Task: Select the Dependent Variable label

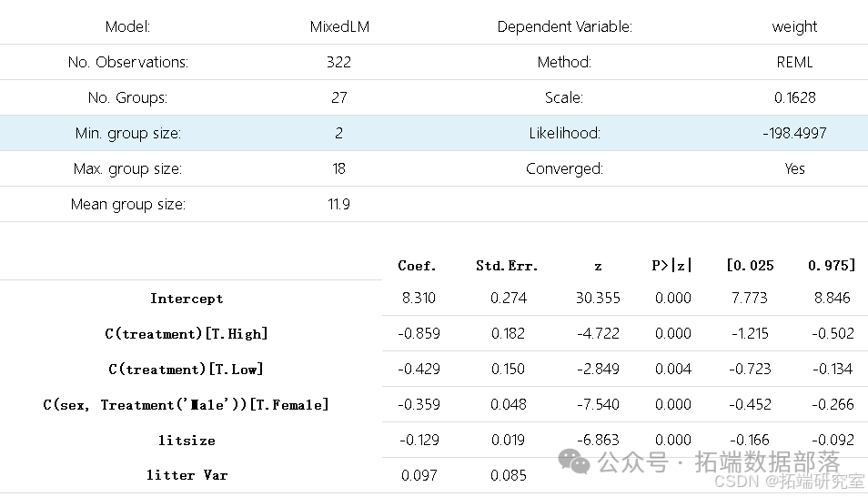Action: coord(565,26)
